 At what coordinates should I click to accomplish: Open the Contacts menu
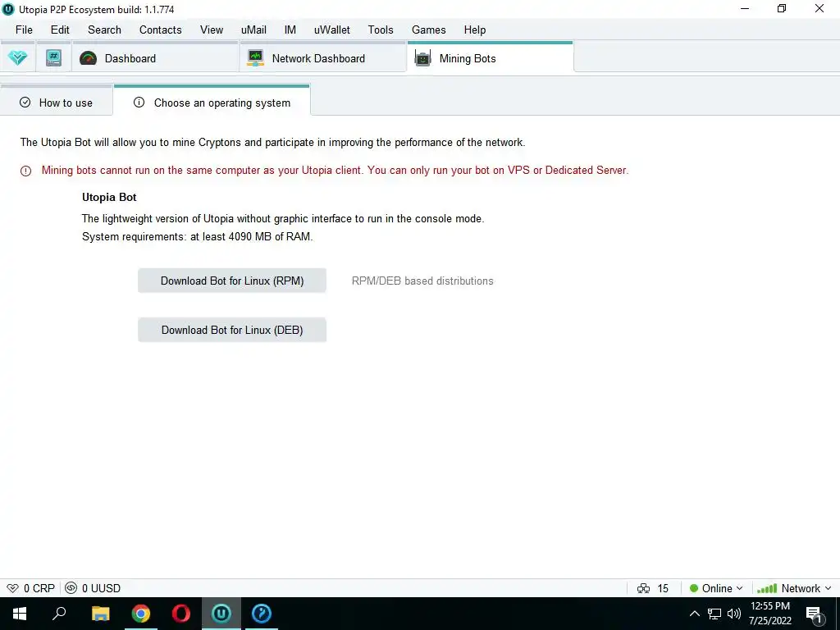pos(160,30)
